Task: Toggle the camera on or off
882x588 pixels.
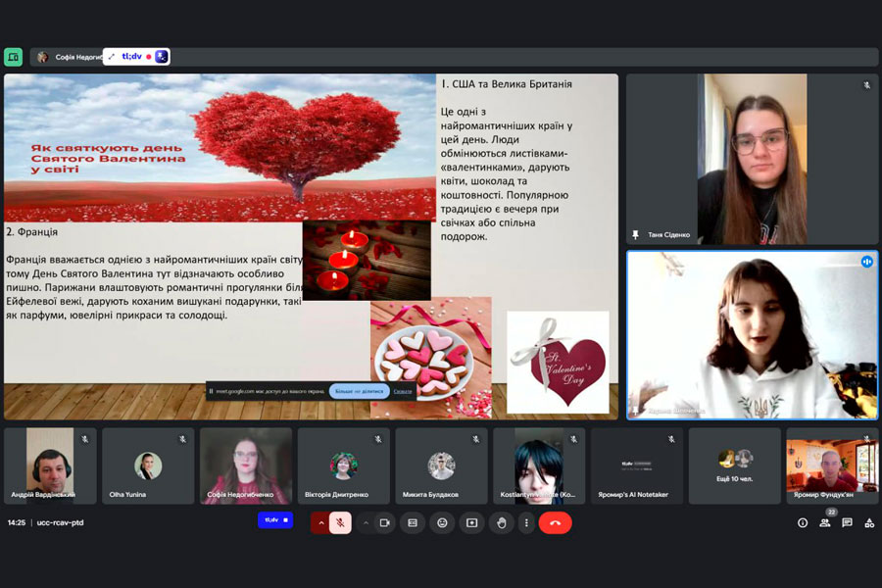Action: point(384,523)
